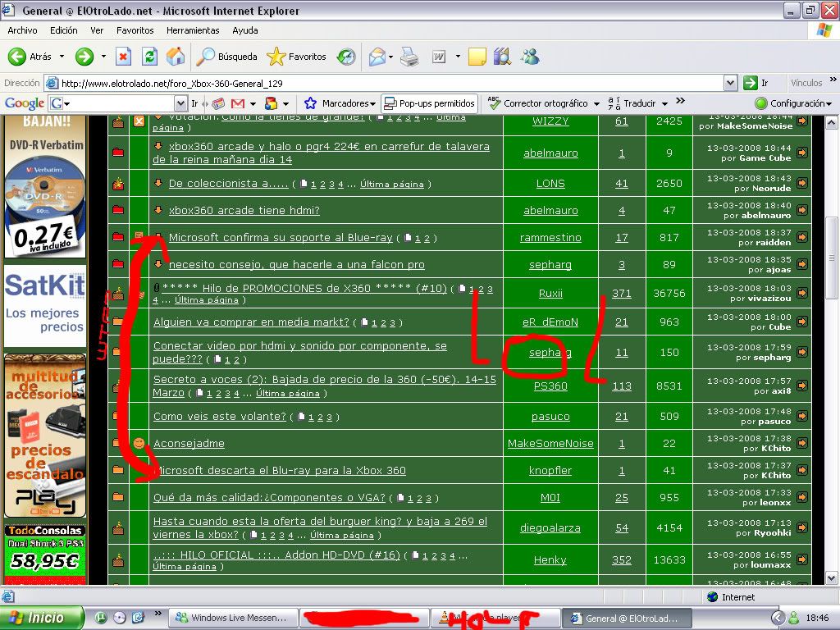Image resolution: width=840 pixels, height=630 pixels.
Task: Open the Edición menu
Action: click(x=64, y=30)
